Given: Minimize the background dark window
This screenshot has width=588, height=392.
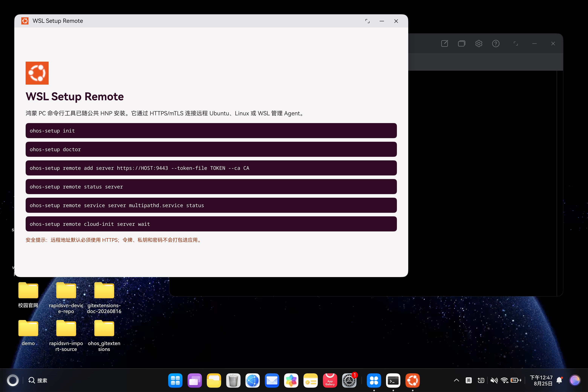Looking at the screenshot, I should pyautogui.click(x=534, y=44).
